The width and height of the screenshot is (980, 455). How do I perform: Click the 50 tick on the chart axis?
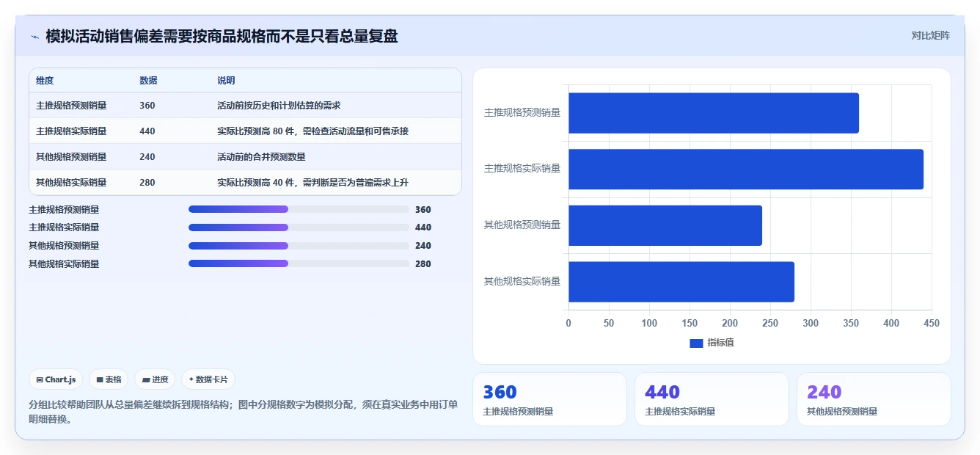[x=609, y=323]
